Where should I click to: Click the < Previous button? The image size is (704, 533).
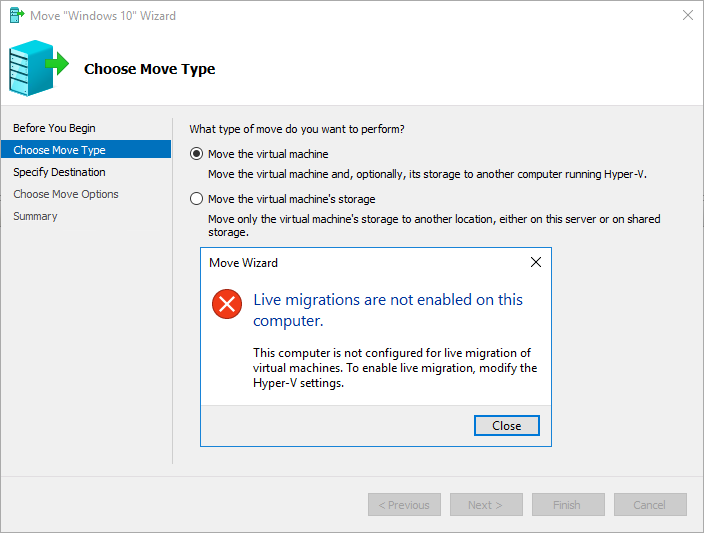tap(404, 505)
